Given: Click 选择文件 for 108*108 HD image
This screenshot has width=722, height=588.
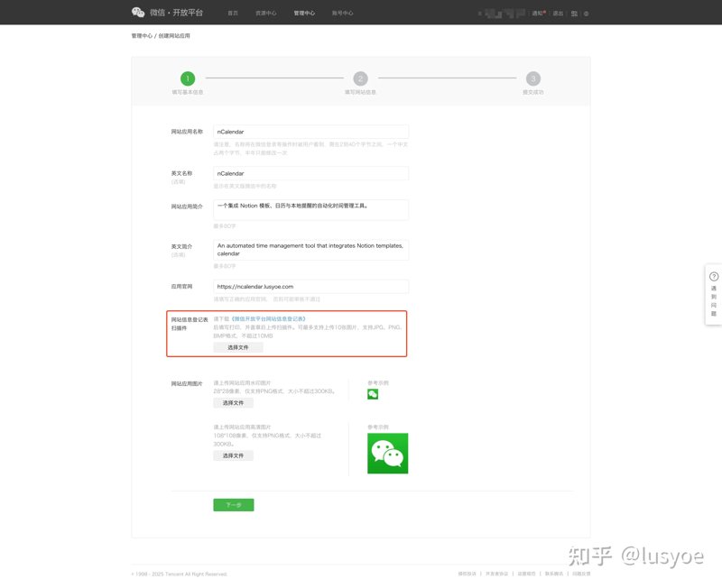Looking at the screenshot, I should pos(233,455).
